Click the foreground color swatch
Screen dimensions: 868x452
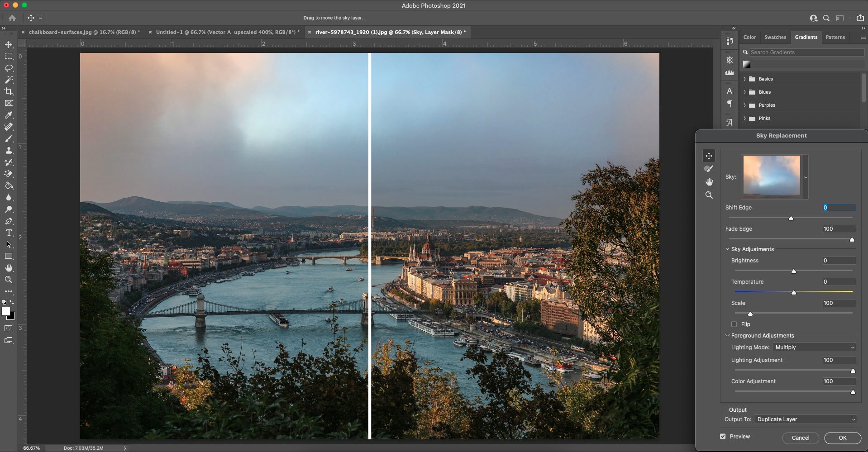click(x=6, y=311)
